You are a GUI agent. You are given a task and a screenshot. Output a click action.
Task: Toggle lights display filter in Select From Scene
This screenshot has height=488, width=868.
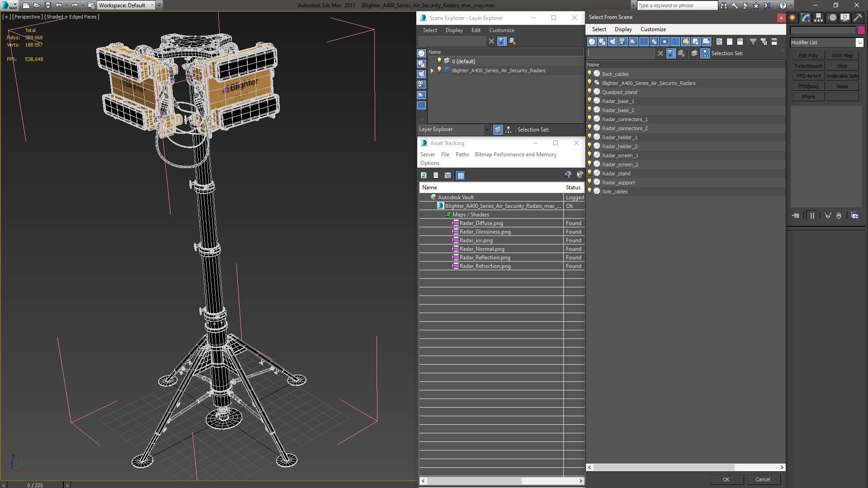613,42
